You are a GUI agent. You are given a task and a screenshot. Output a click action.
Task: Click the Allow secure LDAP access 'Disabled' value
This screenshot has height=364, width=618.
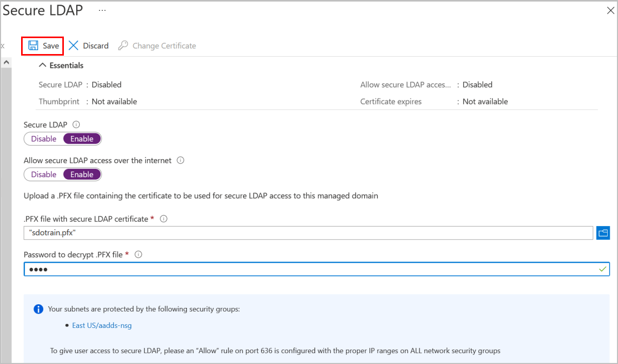click(477, 84)
